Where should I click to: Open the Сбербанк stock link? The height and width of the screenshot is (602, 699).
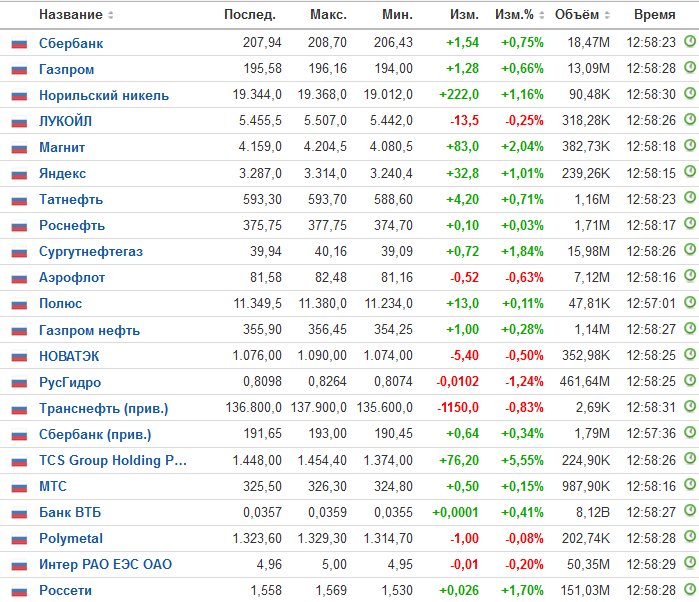pos(71,43)
